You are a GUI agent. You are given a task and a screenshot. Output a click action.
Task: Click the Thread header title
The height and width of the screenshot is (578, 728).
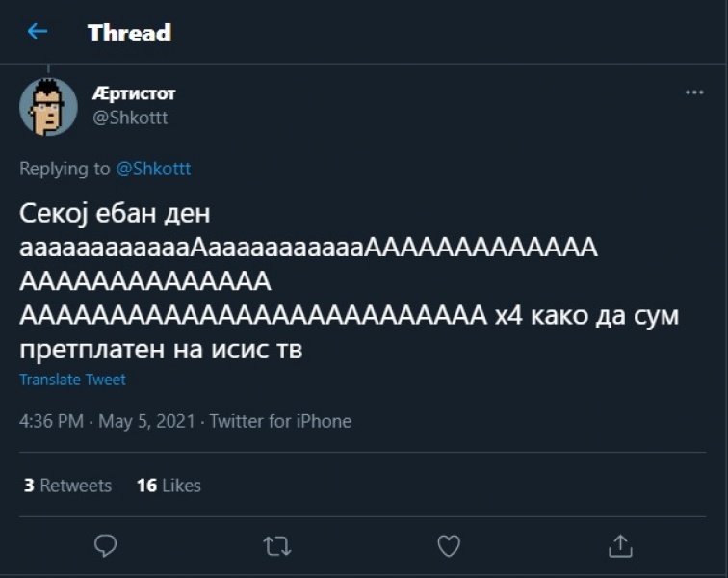(129, 33)
